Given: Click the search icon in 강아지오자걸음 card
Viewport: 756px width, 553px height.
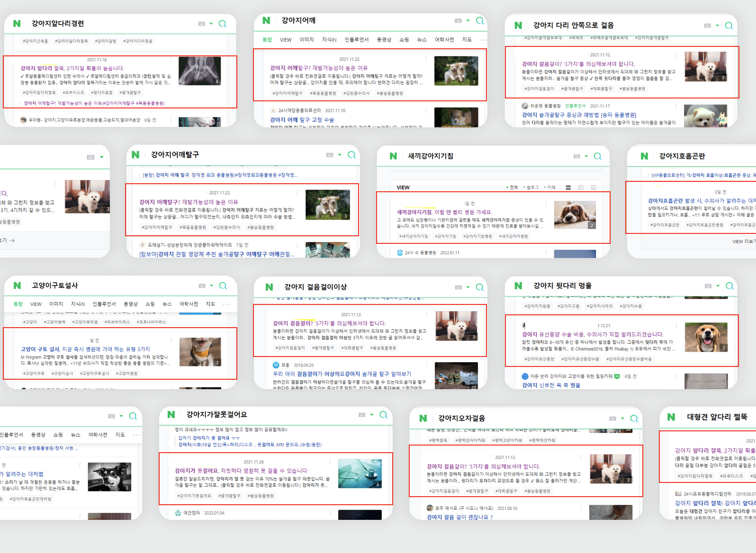Looking at the screenshot, I should coord(634,419).
